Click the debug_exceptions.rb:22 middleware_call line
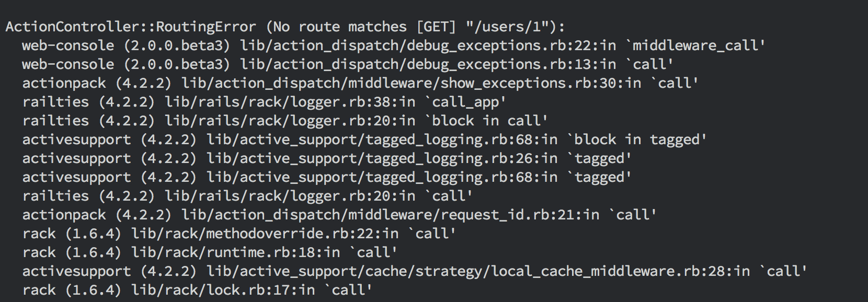The height and width of the screenshot is (302, 868). click(x=393, y=45)
